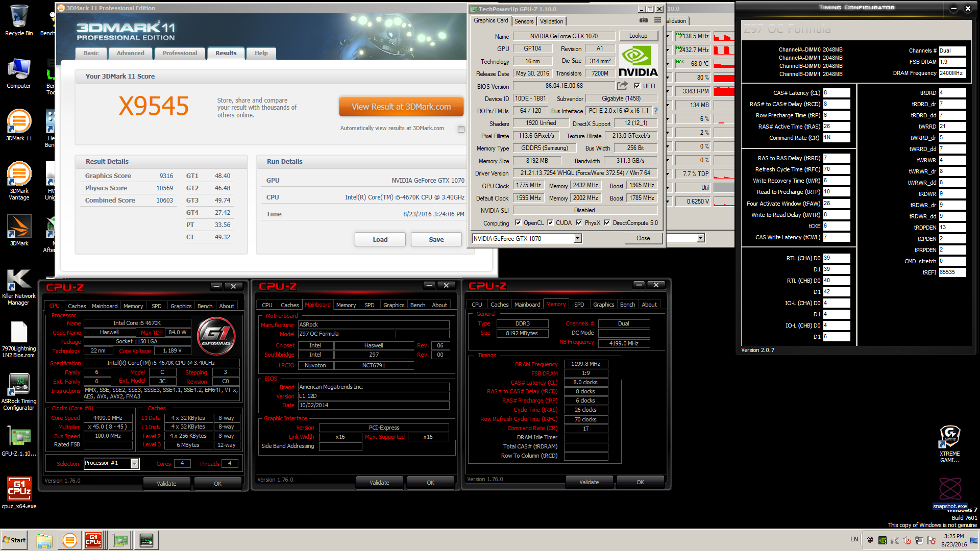Open the Recycle Bin desktop icon
This screenshot has width=980, height=551.
[x=19, y=20]
